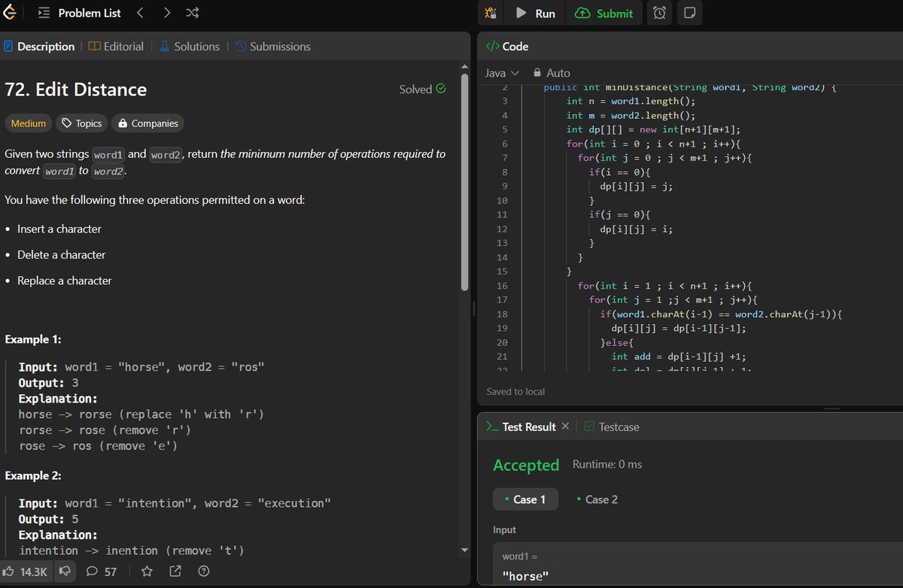Dislike the problem with thumbs down
The image size is (903, 588).
tap(65, 571)
